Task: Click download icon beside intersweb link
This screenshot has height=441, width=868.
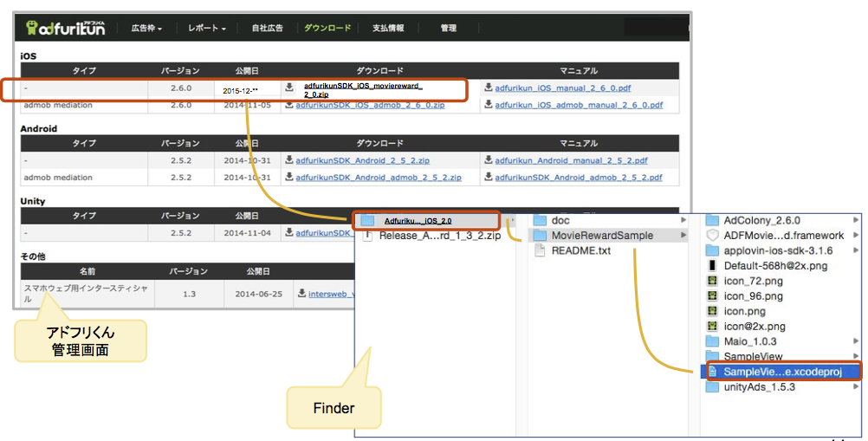Action: point(301,293)
